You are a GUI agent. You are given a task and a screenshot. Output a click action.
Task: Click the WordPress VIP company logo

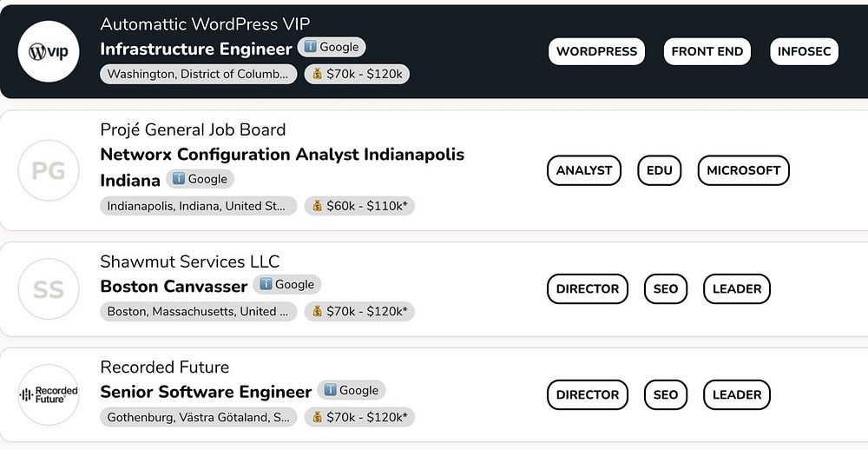point(49,51)
